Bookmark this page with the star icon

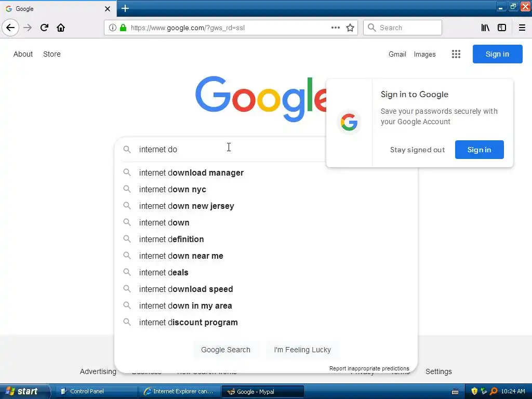coord(350,28)
